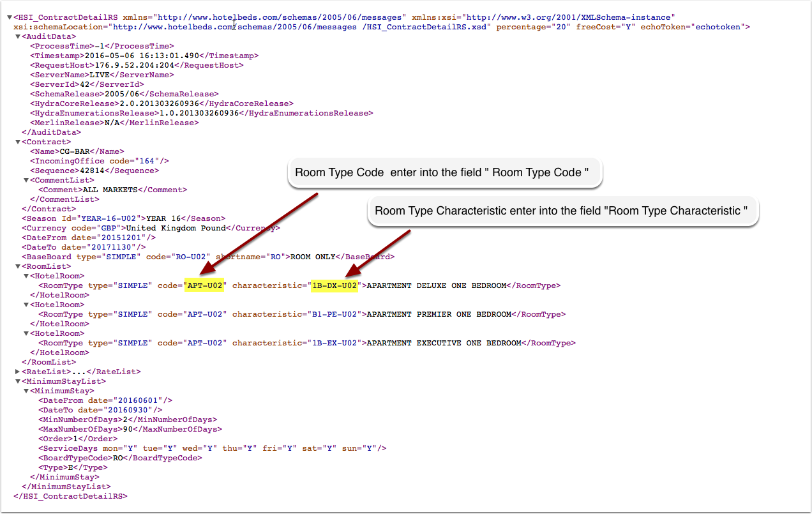
Task: Expand the collapsed RateList node
Action: coord(18,372)
